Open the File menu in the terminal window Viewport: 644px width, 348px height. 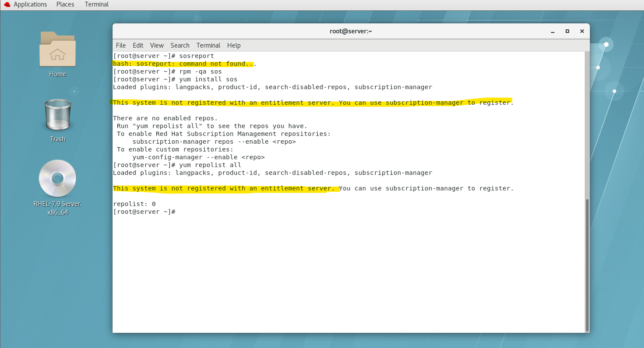pos(121,45)
